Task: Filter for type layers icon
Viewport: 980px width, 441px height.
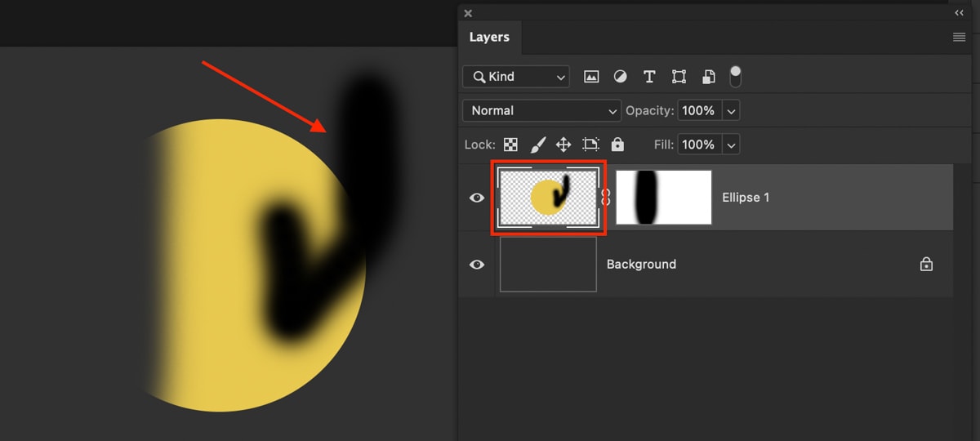Action: point(649,77)
